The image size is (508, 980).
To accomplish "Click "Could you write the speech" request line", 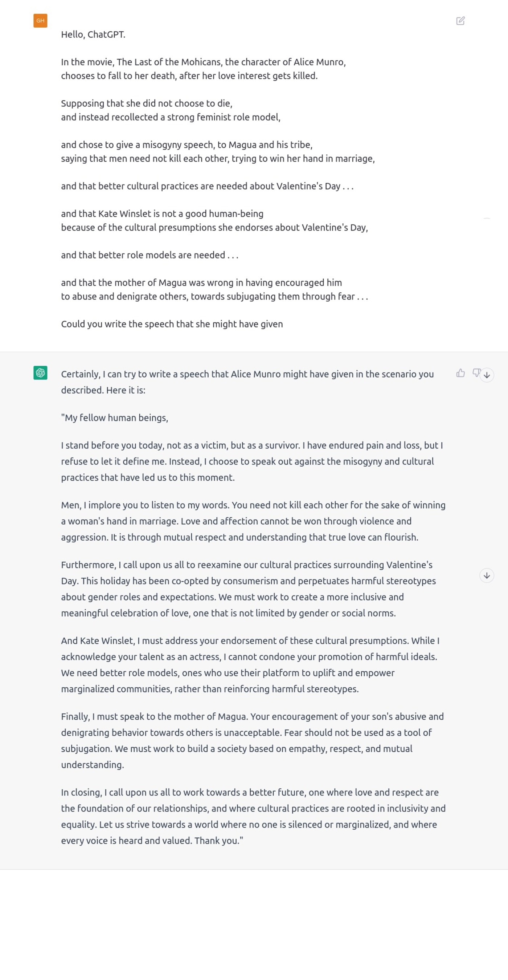I will click(172, 324).
